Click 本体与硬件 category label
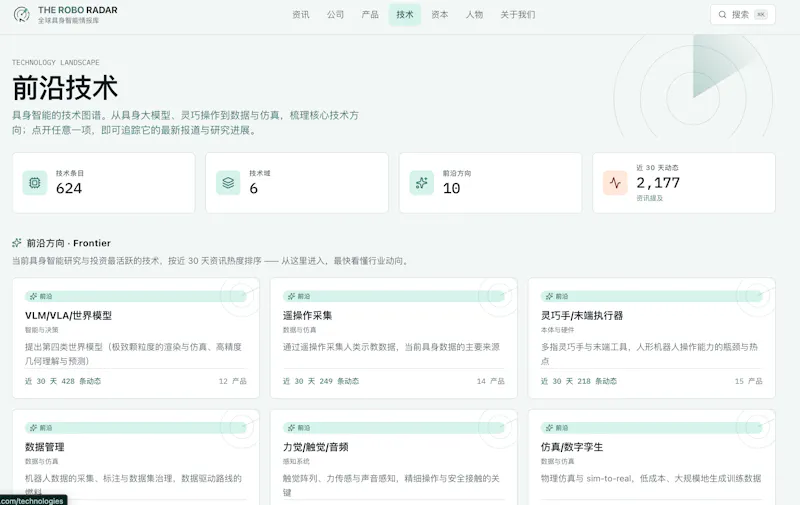 [x=558, y=330]
